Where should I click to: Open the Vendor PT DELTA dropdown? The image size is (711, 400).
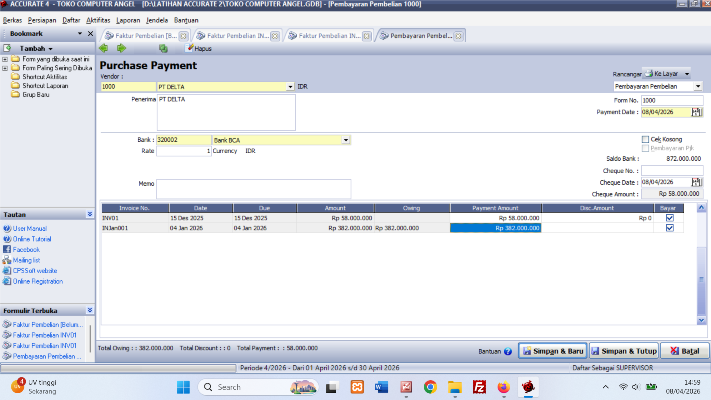pos(290,87)
